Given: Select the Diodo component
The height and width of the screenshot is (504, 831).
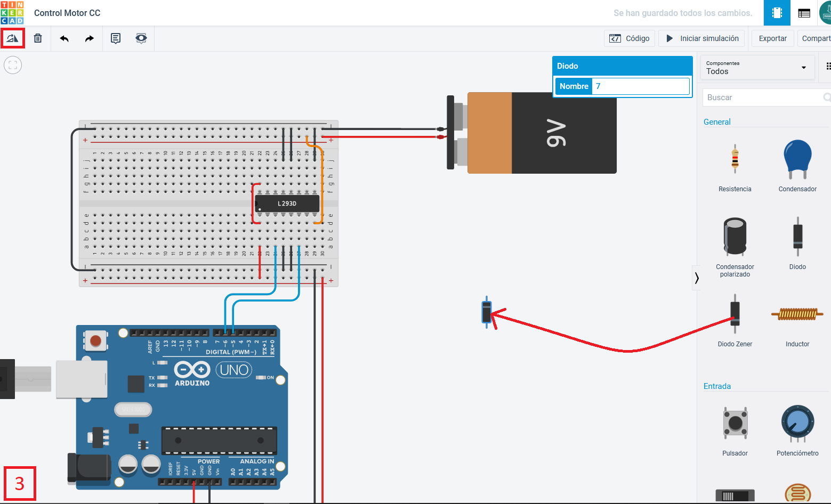Looking at the screenshot, I should (x=797, y=242).
